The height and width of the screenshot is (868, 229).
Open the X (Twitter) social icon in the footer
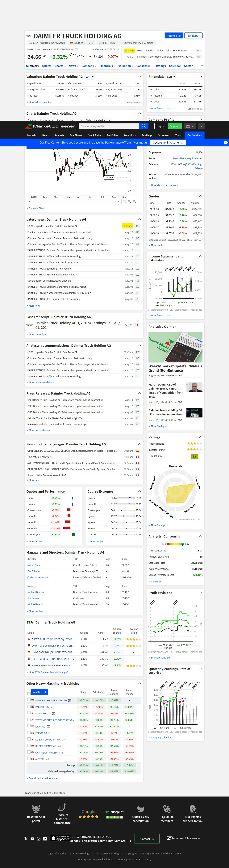point(26,839)
